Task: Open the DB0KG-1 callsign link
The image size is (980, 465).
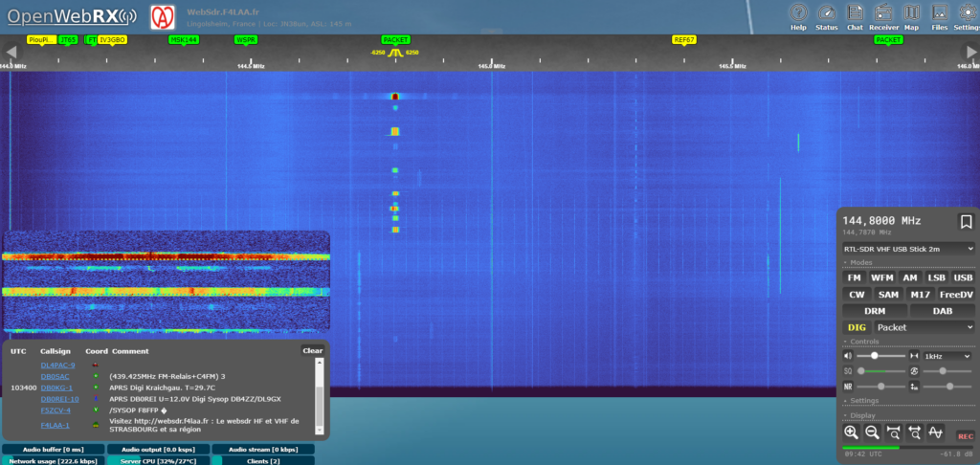Action: [x=56, y=387]
